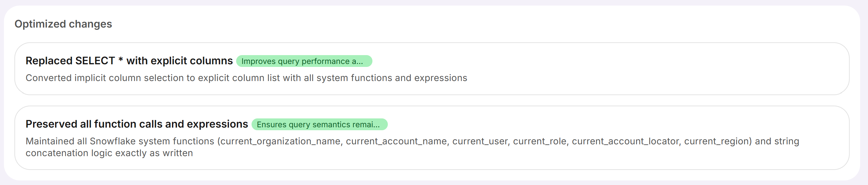Click "current_account_name" in the second card
The image size is (868, 185).
[396, 141]
